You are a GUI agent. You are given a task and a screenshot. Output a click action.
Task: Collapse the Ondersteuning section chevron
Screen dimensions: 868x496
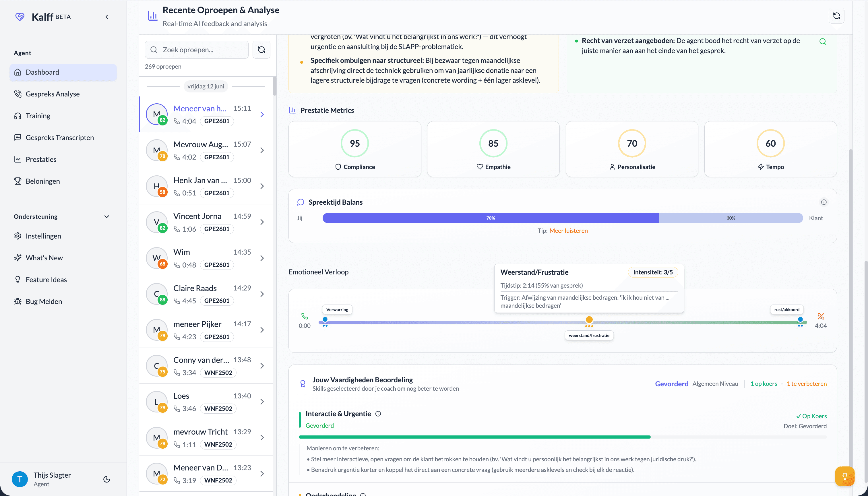(x=106, y=217)
